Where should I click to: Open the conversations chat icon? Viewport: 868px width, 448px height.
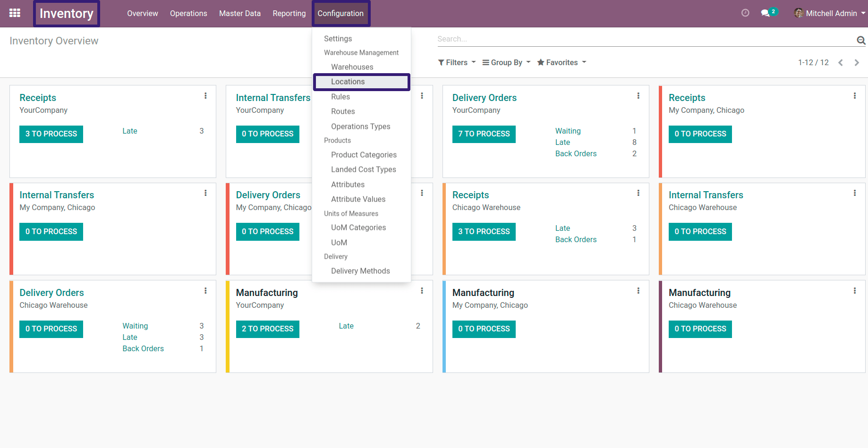click(766, 13)
